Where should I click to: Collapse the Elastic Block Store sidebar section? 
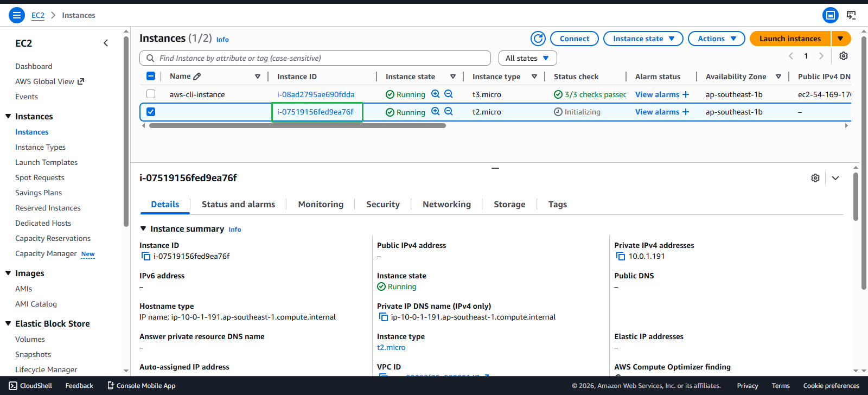coord(8,323)
